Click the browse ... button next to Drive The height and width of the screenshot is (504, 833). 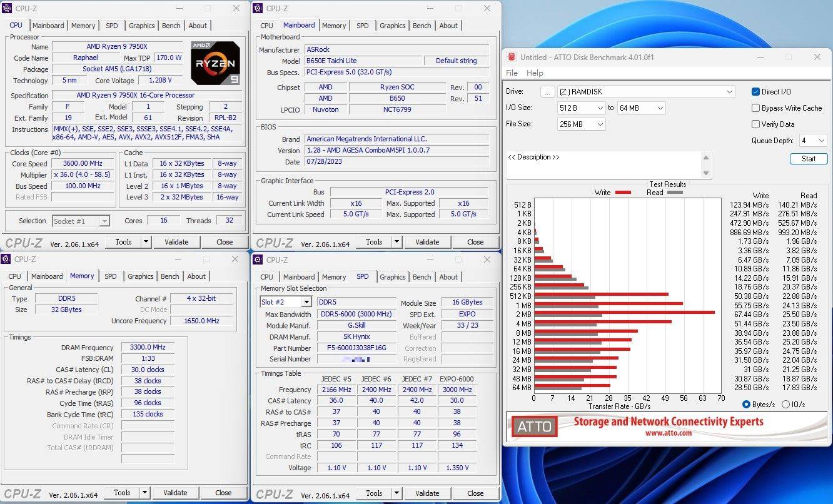pyautogui.click(x=547, y=91)
